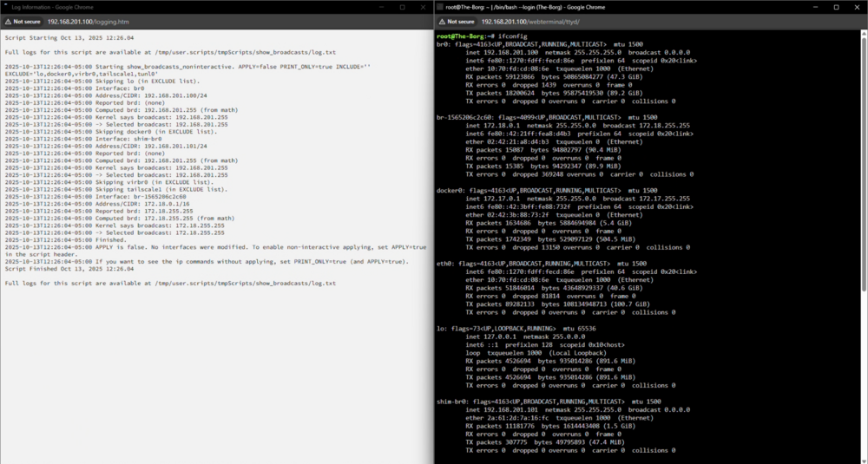
Task: Click 'Interface: br-1565206c2c60' log line
Action: tap(95, 196)
